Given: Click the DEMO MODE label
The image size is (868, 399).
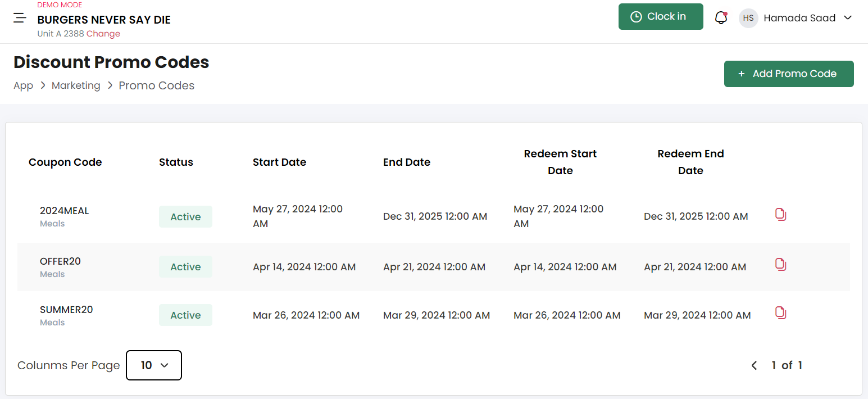Looking at the screenshot, I should pos(60,5).
